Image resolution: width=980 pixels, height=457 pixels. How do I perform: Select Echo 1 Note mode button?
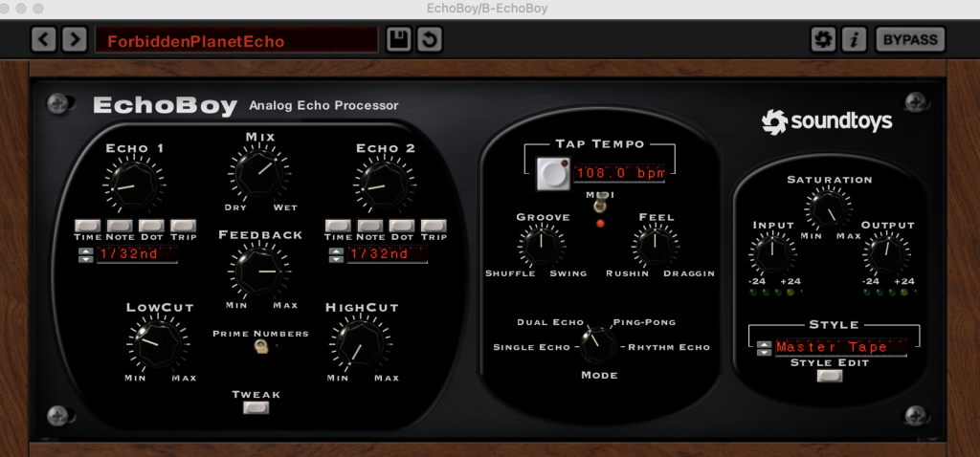point(120,225)
